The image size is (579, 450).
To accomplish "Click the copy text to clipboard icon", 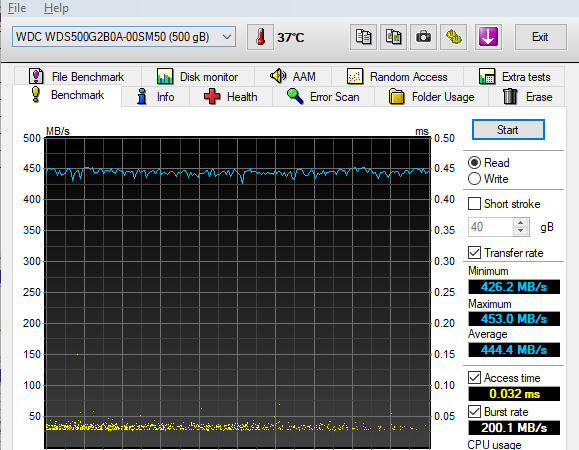I will click(363, 37).
